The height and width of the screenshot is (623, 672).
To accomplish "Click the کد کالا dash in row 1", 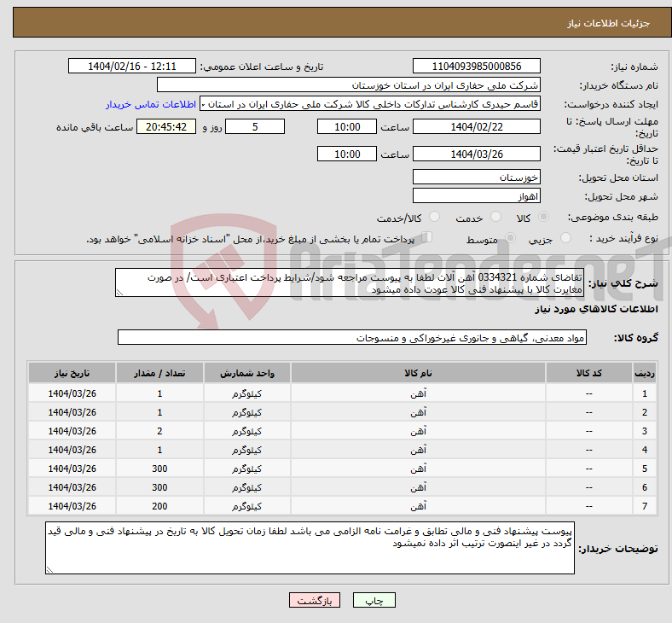I will coord(589,393).
